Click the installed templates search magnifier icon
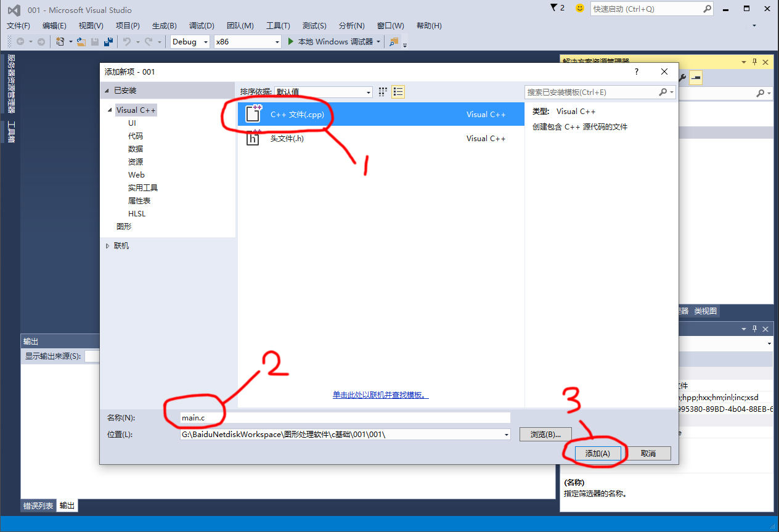 [x=663, y=92]
